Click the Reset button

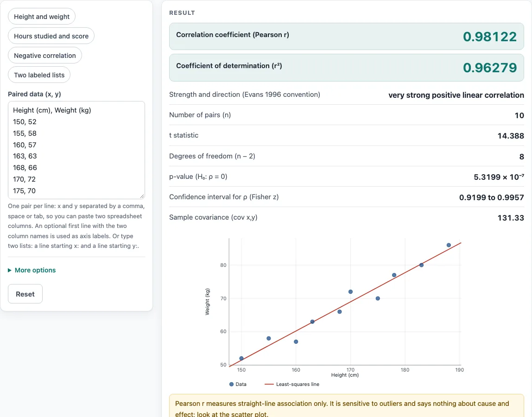25,294
